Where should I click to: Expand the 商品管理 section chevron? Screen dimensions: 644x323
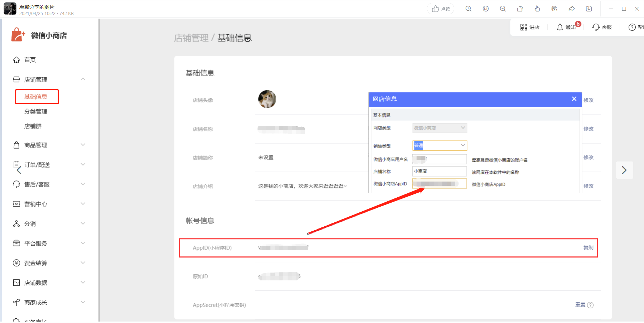pos(83,145)
